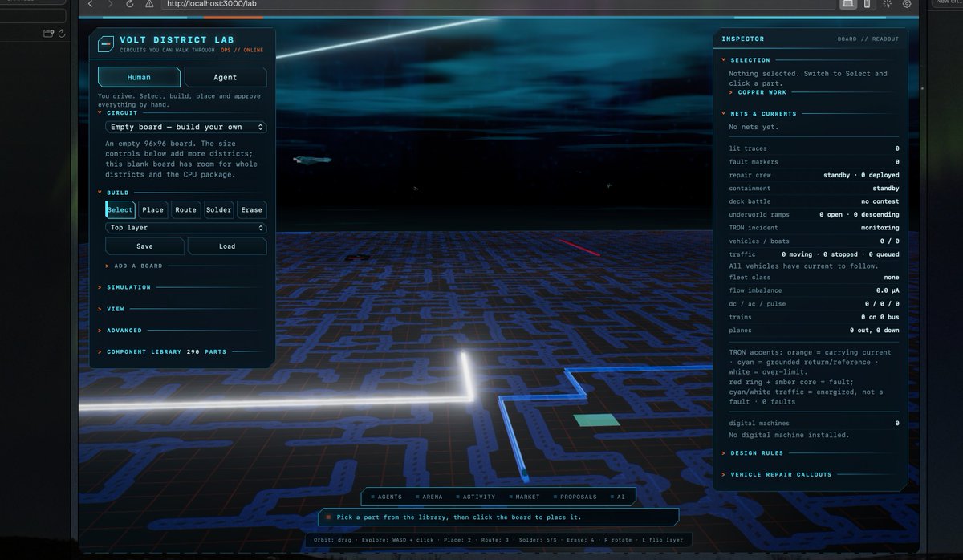Switch to Agent mode
Screen dimensions: 963x560
(226, 77)
